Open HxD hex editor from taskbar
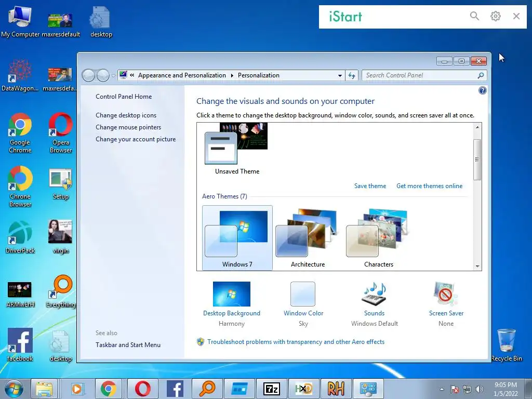This screenshot has width=532, height=399. (303, 389)
